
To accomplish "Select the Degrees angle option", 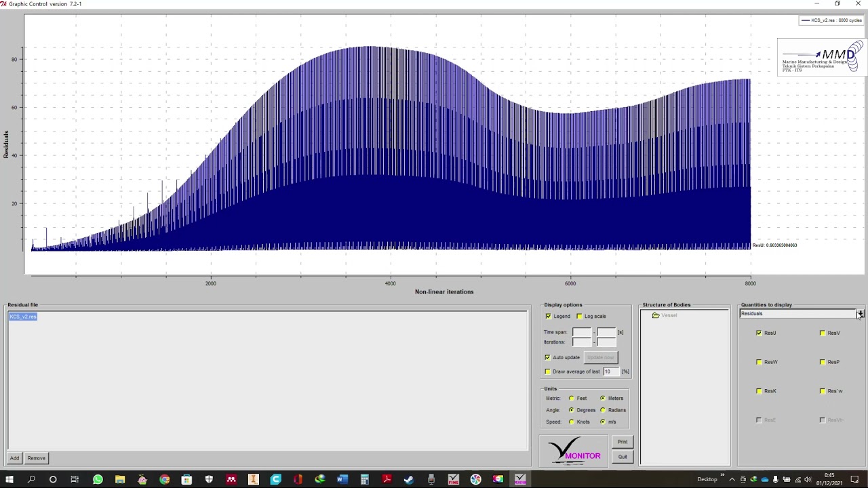I will coord(572,410).
